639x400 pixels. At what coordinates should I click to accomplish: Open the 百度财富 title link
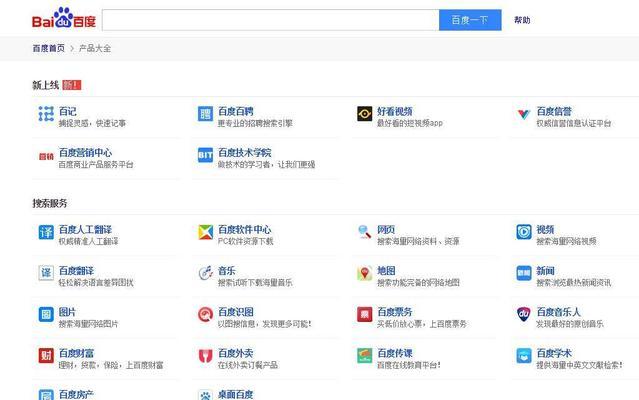(76, 353)
